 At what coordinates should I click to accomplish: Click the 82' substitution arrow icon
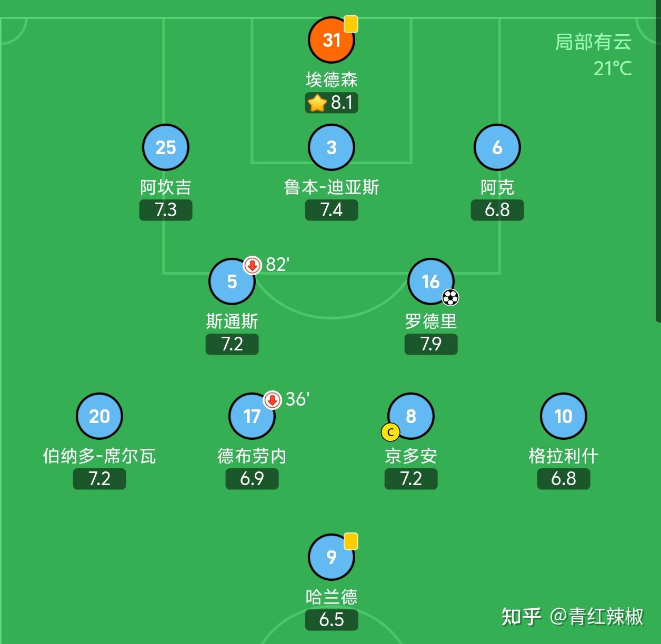click(253, 265)
